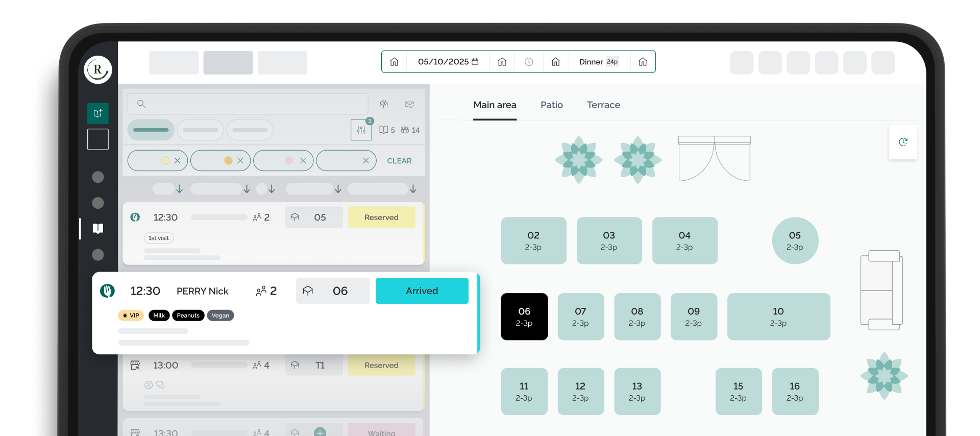Click the refresh icon on floor plan
The height and width of the screenshot is (436, 980).
[x=903, y=142]
